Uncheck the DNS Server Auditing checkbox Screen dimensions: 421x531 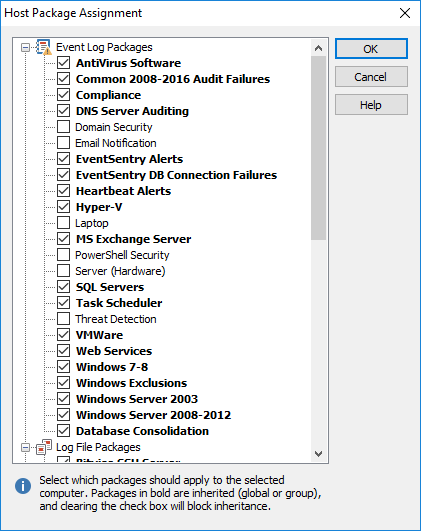click(64, 111)
